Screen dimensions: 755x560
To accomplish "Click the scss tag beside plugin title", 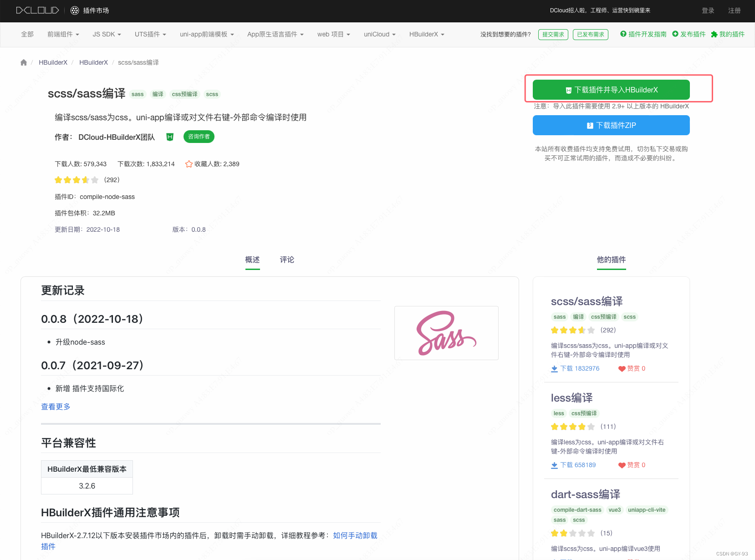I will (x=212, y=94).
